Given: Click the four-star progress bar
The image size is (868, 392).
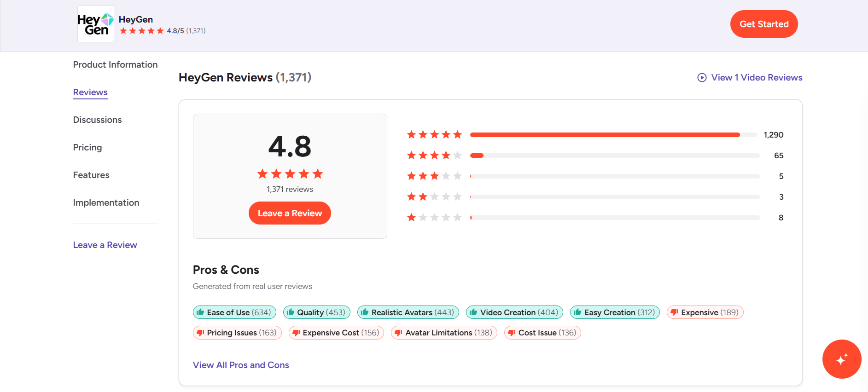Looking at the screenshot, I should point(615,156).
